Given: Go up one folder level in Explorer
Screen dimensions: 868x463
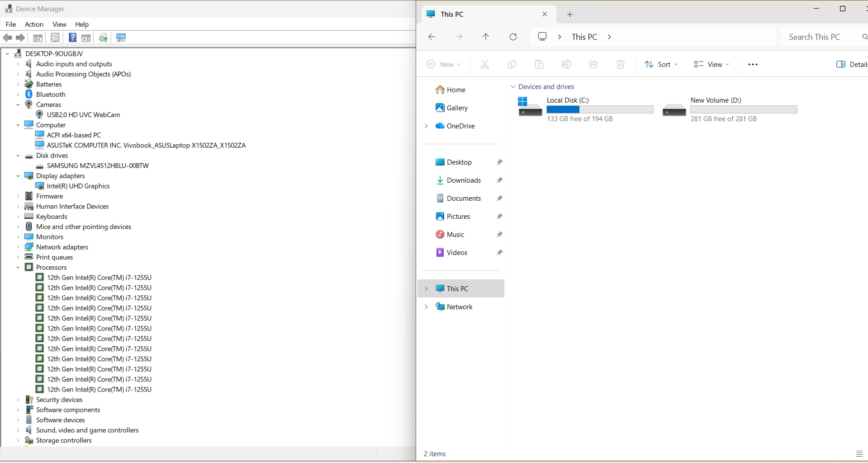Looking at the screenshot, I should click(486, 37).
